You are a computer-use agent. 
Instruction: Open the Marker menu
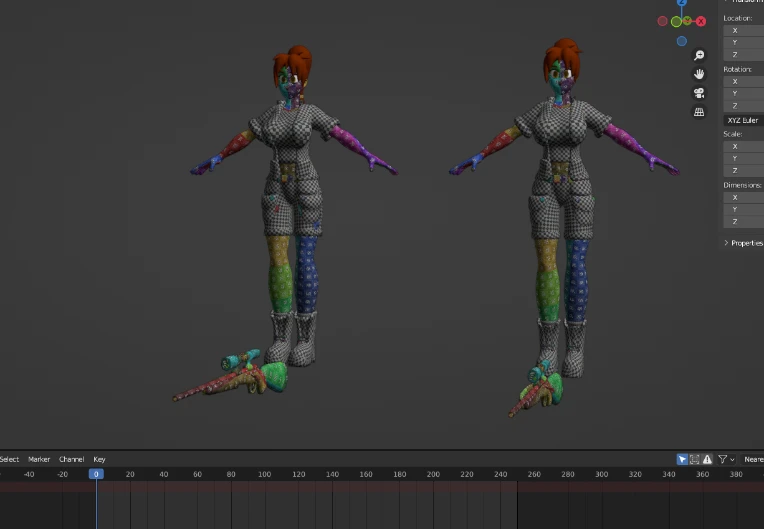pos(39,459)
